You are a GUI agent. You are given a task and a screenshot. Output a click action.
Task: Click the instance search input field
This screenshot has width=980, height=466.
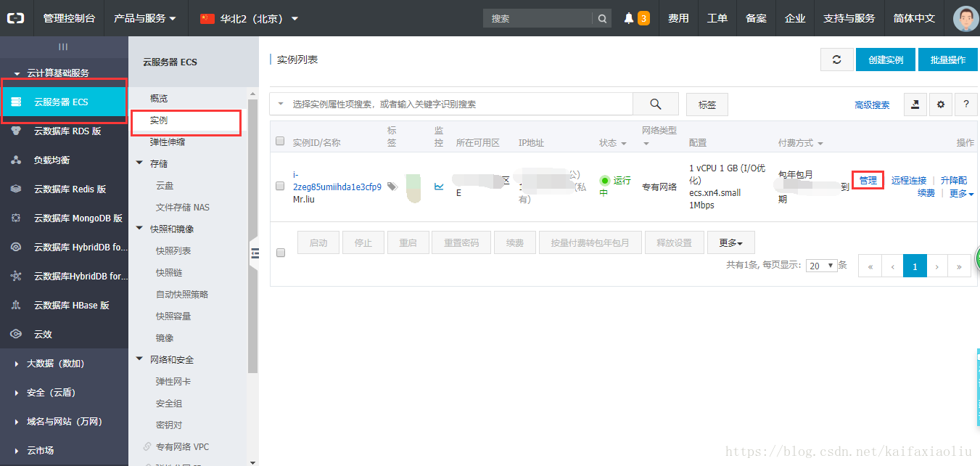pyautogui.click(x=461, y=104)
